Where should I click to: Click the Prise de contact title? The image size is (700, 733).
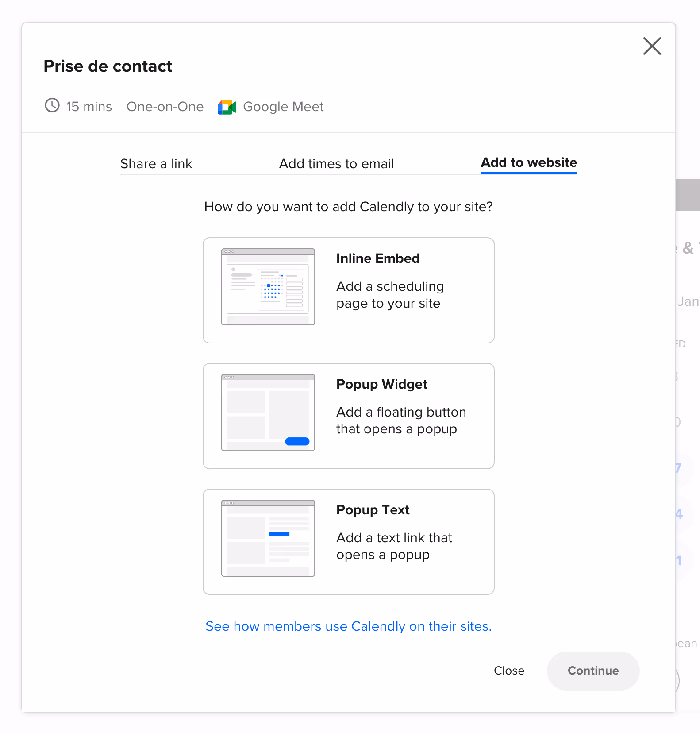point(108,66)
